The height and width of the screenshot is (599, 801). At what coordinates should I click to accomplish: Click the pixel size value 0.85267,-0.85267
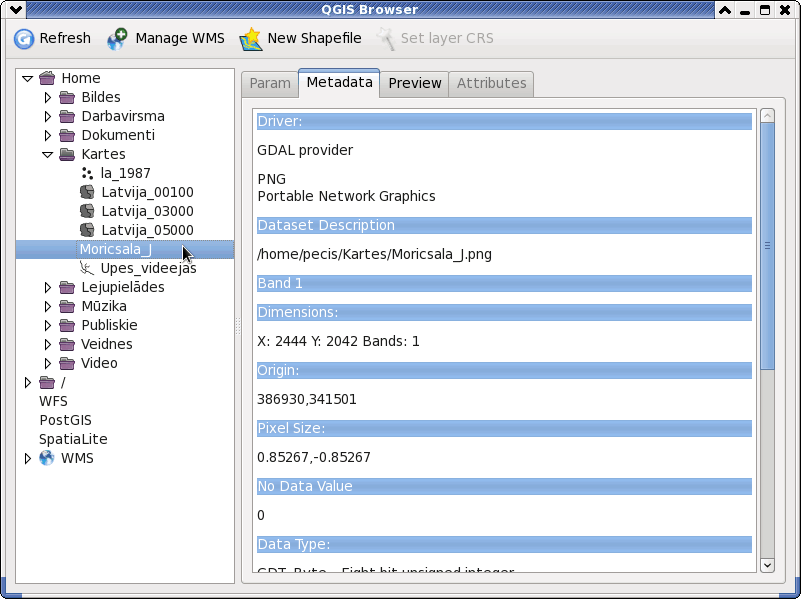(x=314, y=457)
